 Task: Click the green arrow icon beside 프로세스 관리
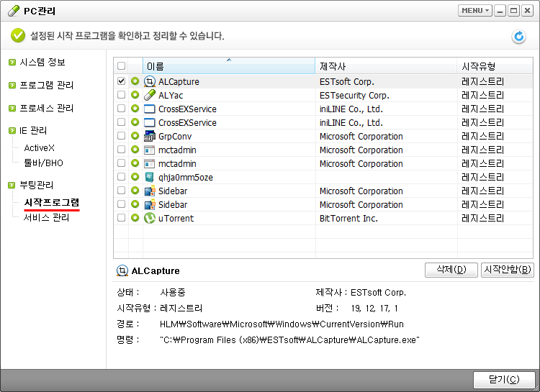pos(12,109)
